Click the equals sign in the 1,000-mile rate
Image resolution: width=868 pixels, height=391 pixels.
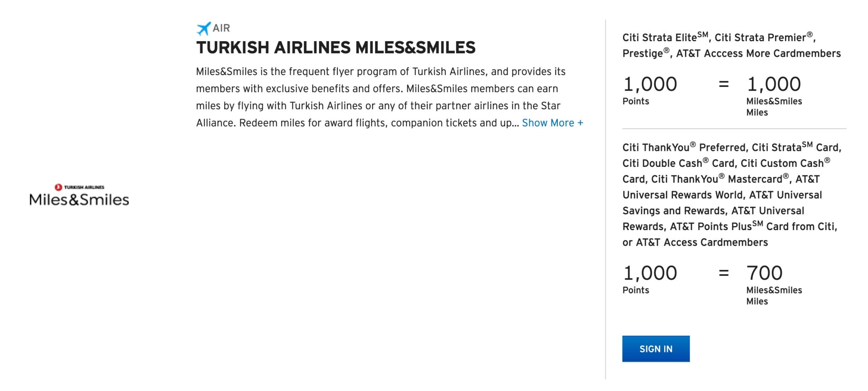coord(724,84)
